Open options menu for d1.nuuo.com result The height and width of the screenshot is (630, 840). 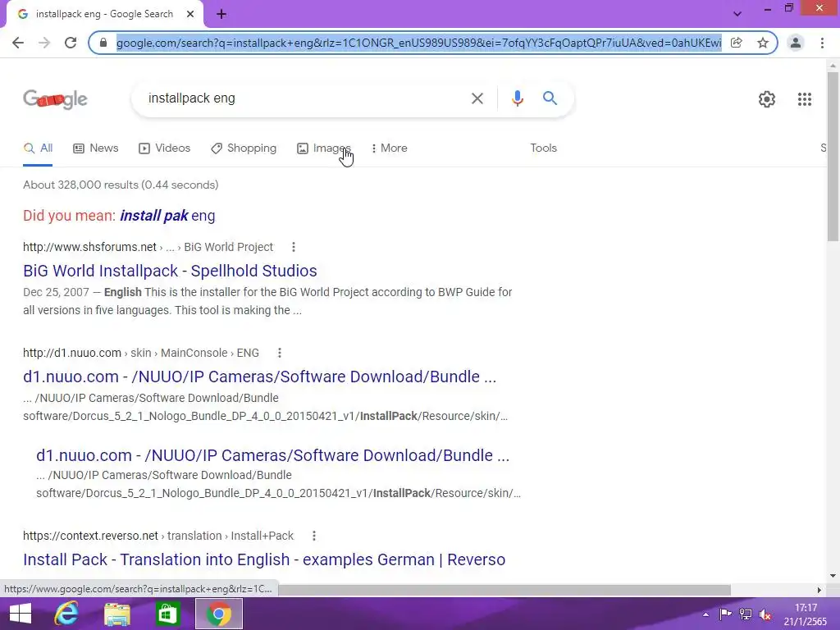pos(279,353)
